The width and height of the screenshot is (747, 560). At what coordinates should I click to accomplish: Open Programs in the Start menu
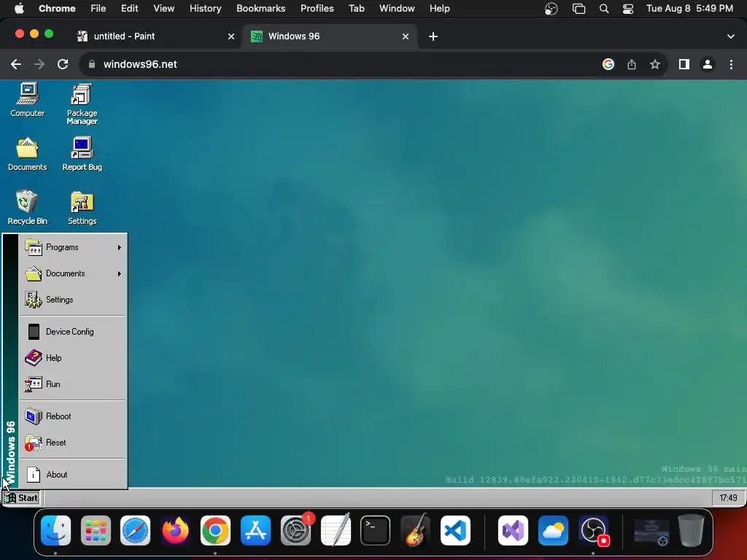click(x=73, y=247)
